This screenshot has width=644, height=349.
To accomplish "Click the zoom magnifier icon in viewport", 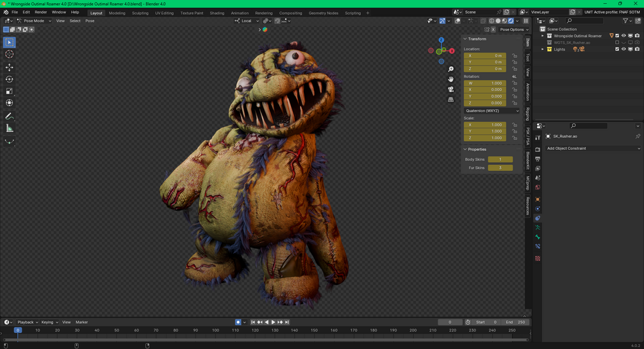I will [x=451, y=69].
